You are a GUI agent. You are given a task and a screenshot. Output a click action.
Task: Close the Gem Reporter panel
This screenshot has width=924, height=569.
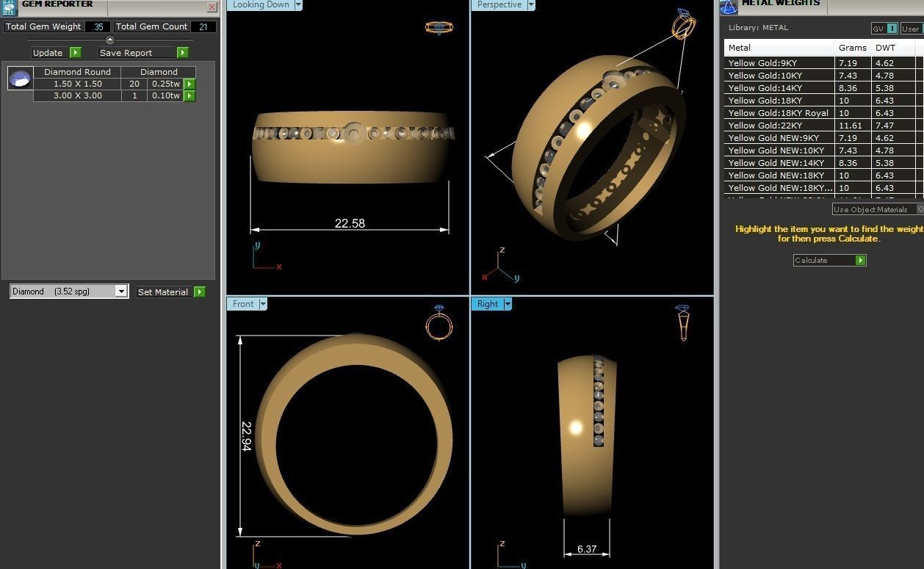pos(212,7)
